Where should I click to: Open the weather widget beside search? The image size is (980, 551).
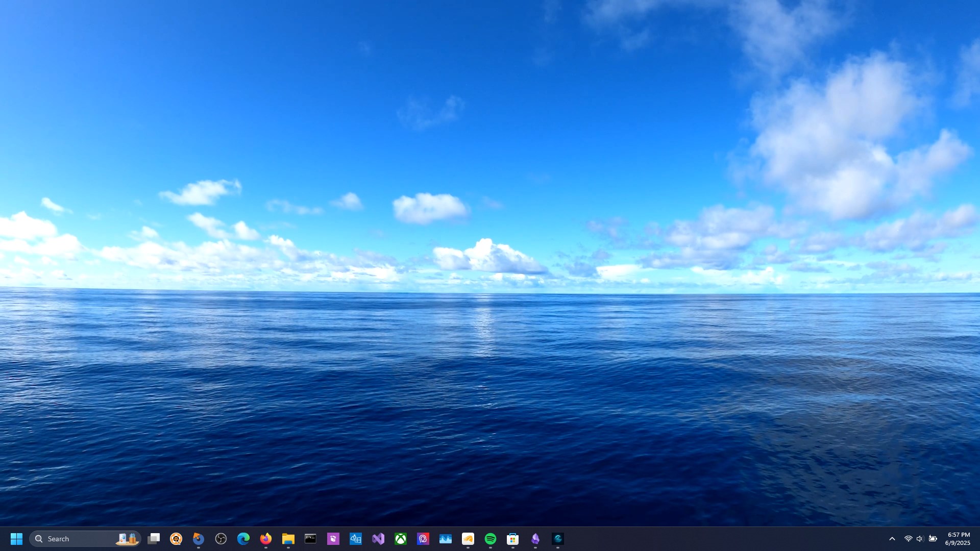(128, 539)
